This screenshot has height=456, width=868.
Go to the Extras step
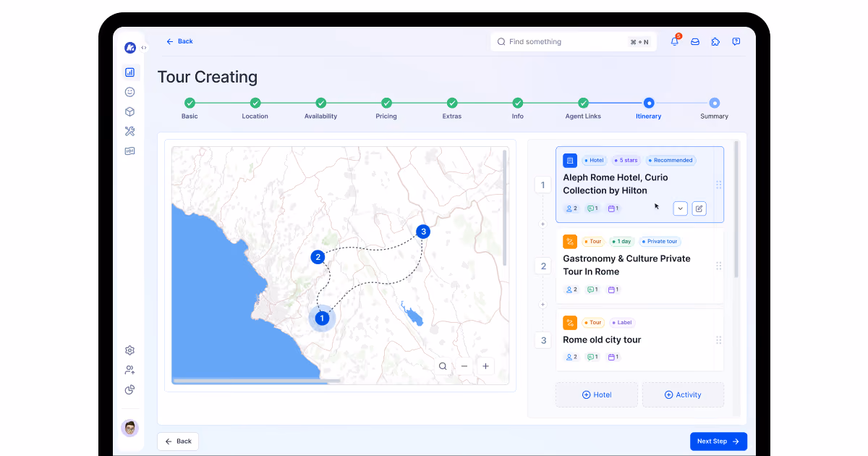[x=452, y=103]
